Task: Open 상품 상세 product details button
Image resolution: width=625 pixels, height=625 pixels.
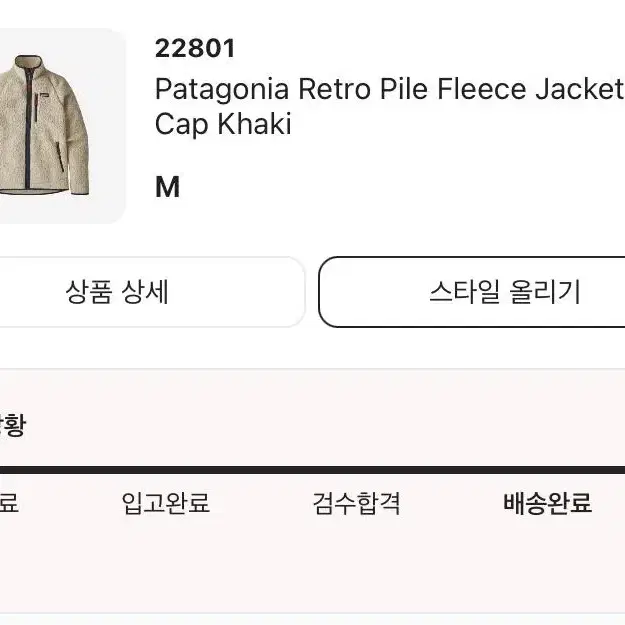Action: [x=151, y=292]
